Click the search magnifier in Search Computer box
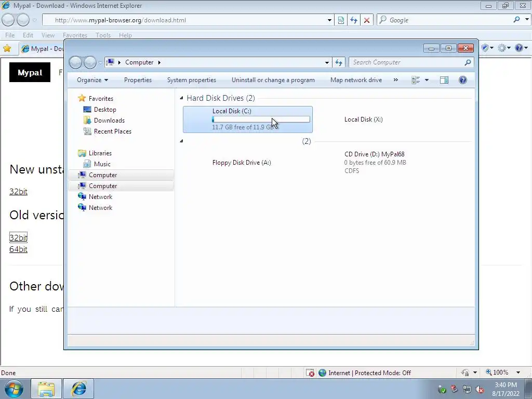 pyautogui.click(x=468, y=62)
